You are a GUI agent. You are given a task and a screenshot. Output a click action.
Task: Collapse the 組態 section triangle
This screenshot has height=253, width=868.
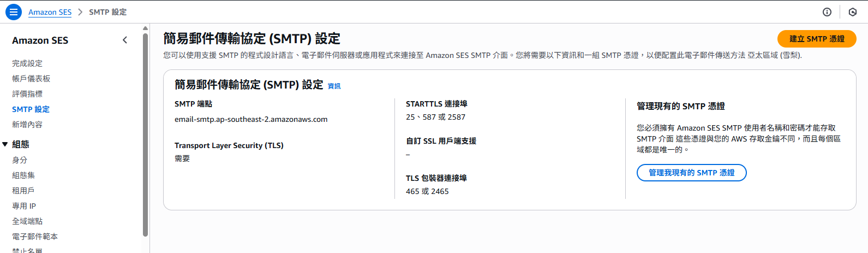click(5, 144)
